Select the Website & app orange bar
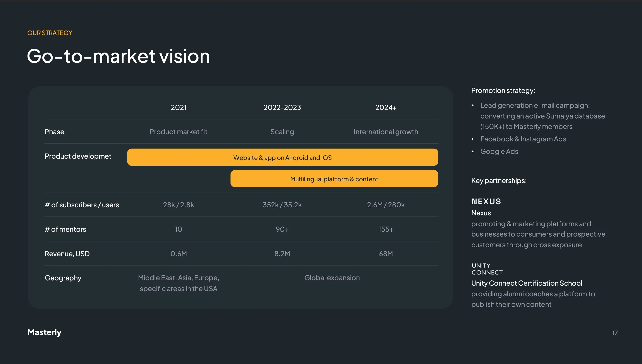 click(x=283, y=158)
